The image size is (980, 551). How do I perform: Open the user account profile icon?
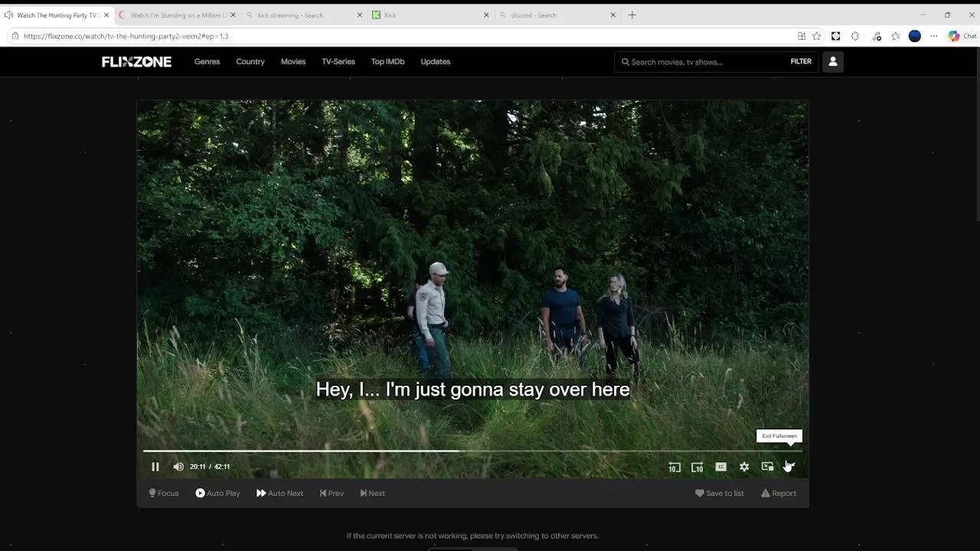833,62
